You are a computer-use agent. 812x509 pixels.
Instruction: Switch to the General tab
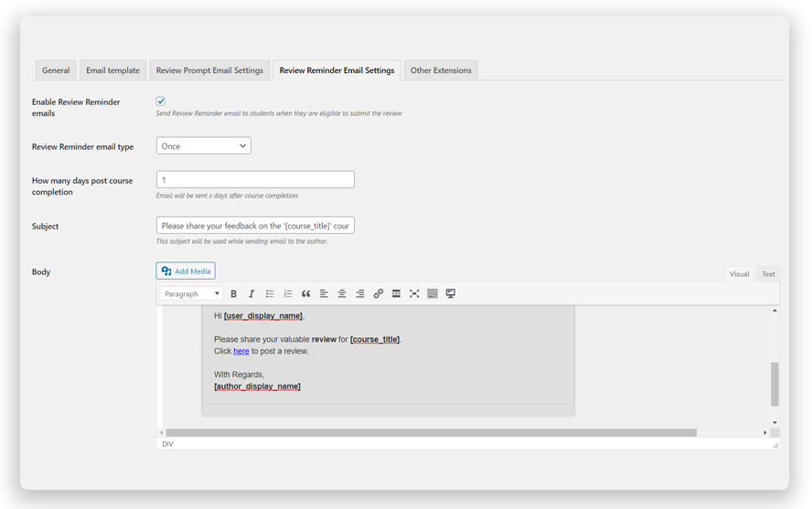click(x=56, y=70)
